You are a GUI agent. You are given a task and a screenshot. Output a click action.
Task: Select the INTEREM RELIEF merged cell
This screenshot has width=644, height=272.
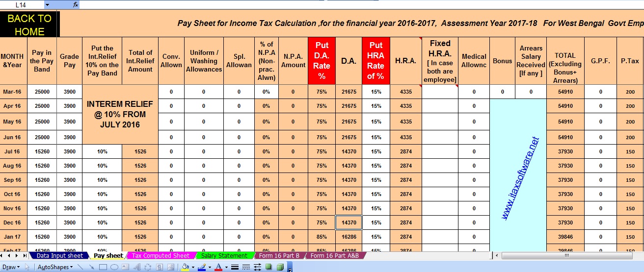120,114
